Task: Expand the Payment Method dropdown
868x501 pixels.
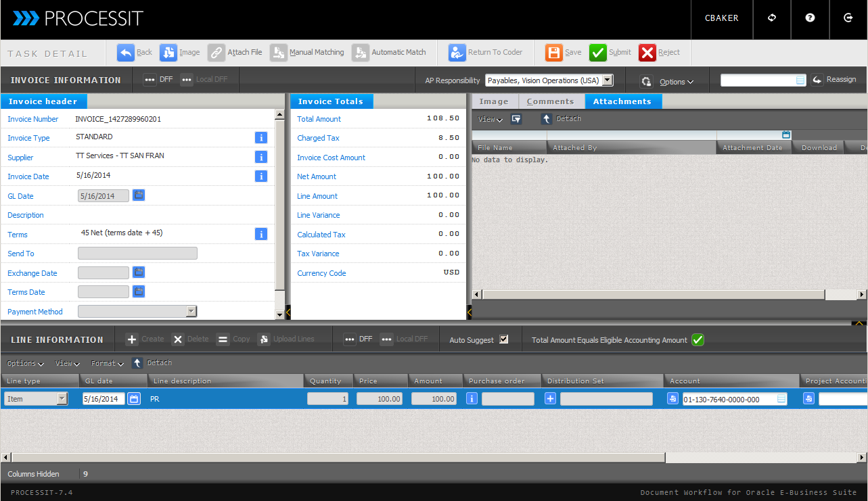Action: coord(191,311)
